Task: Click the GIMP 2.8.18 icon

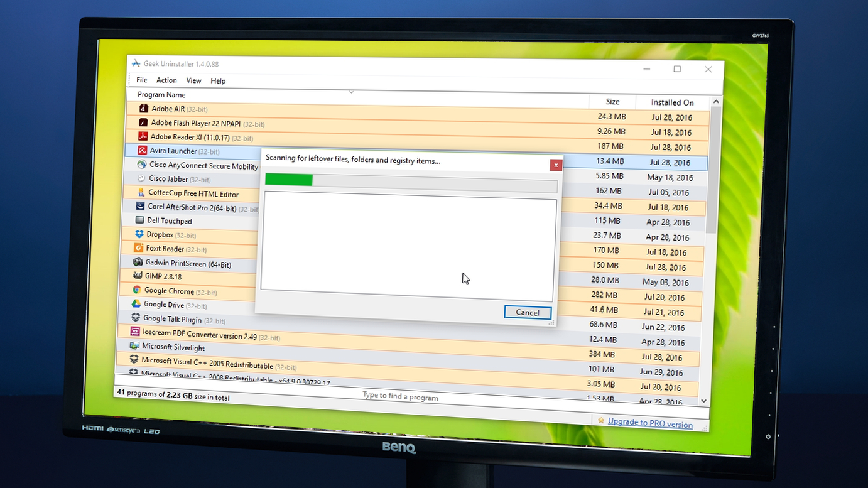Action: tap(138, 276)
